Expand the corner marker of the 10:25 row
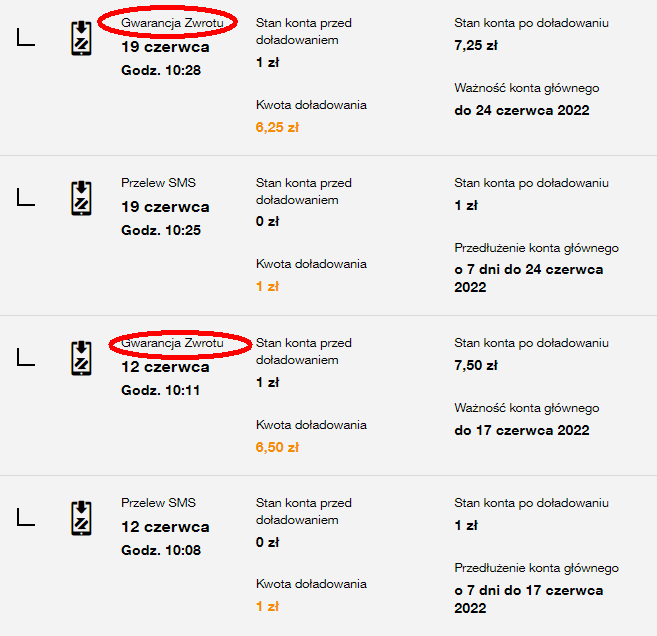 pos(26,198)
